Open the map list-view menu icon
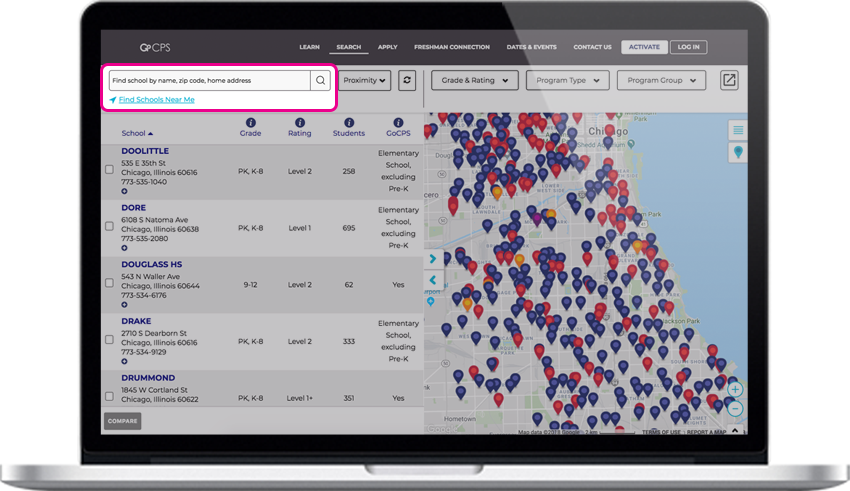The height and width of the screenshot is (491, 850). click(x=738, y=130)
